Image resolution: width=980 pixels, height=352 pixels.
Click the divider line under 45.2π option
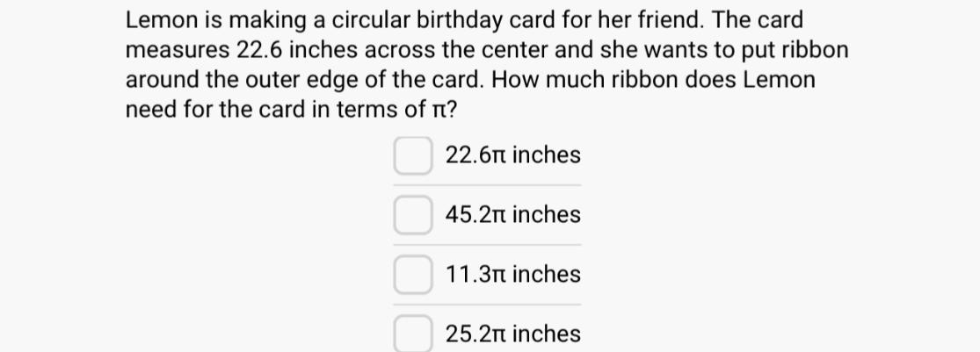point(488,245)
